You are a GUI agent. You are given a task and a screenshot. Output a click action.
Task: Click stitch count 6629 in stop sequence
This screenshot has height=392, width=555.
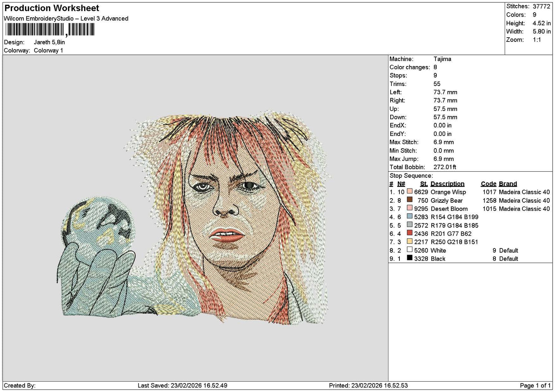pyautogui.click(x=421, y=192)
